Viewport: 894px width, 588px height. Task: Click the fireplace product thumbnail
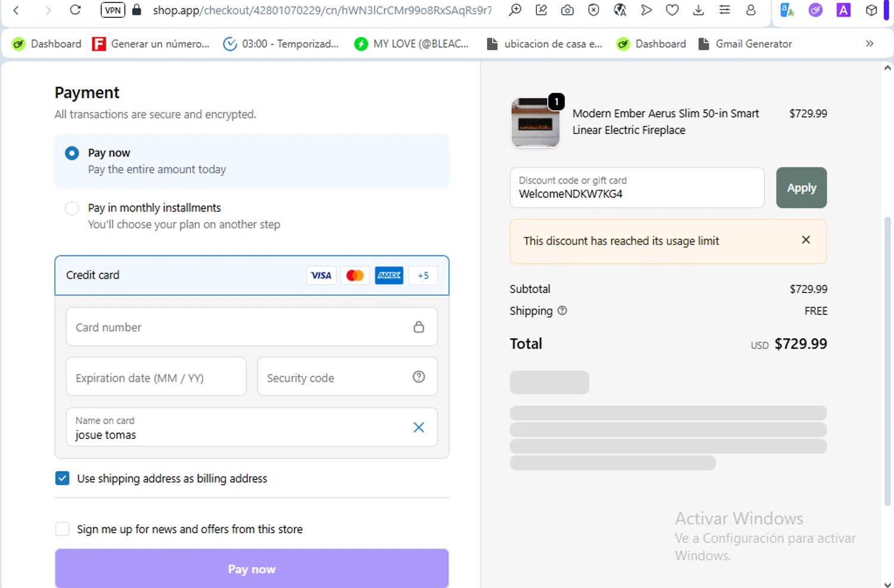pyautogui.click(x=535, y=122)
